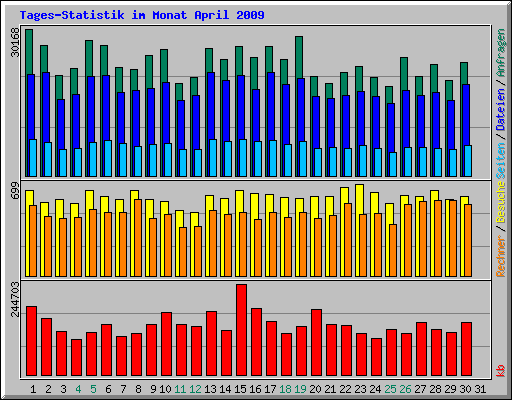Click the red kb bar for day 1
Screen dimensions: 512x400
point(32,341)
